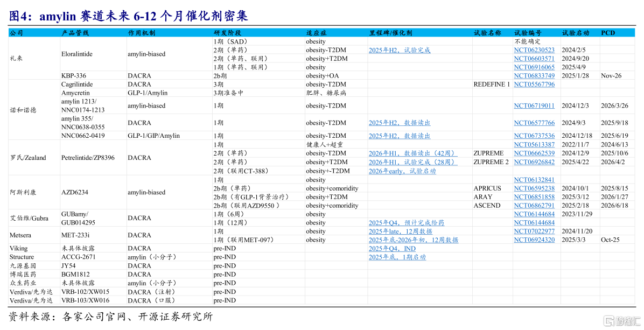Open the NCT06737536 trial link
644x330 pixels.
(x=534, y=136)
